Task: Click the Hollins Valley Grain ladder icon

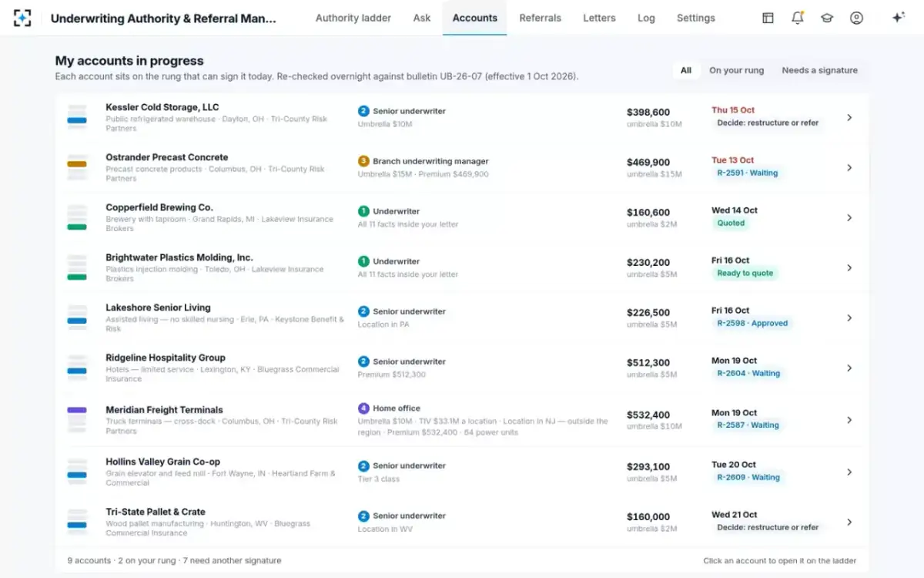Action: click(77, 472)
